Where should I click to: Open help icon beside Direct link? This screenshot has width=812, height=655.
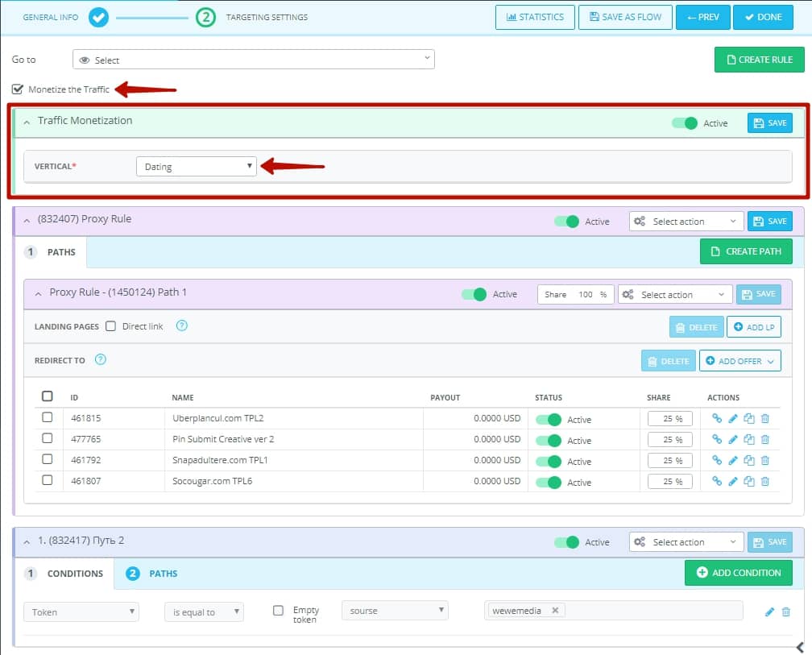(x=182, y=325)
